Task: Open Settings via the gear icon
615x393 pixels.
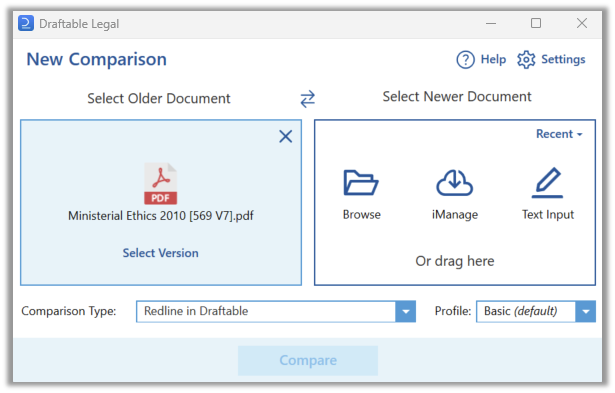Action: coord(526,60)
